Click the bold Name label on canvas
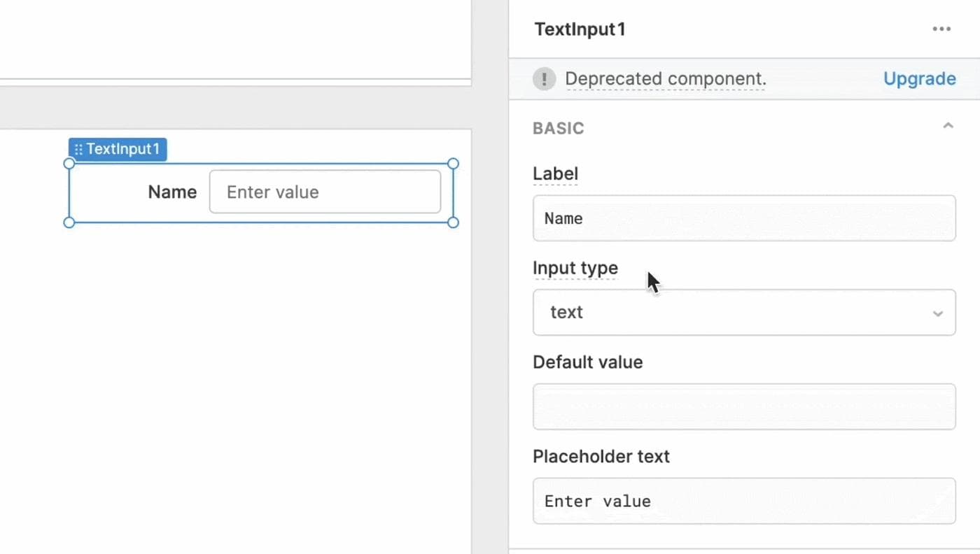The width and height of the screenshot is (980, 554). point(172,192)
